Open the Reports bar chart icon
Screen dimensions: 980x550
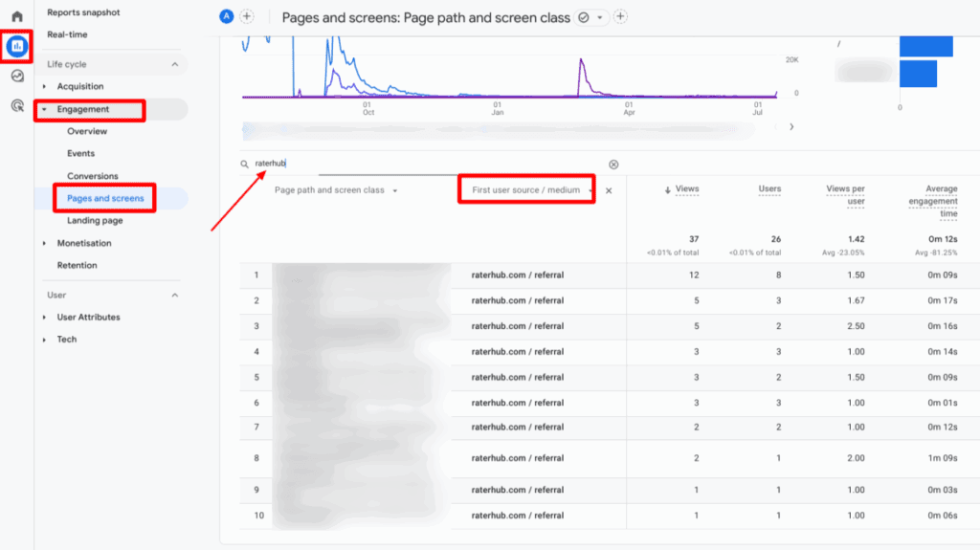(x=17, y=46)
